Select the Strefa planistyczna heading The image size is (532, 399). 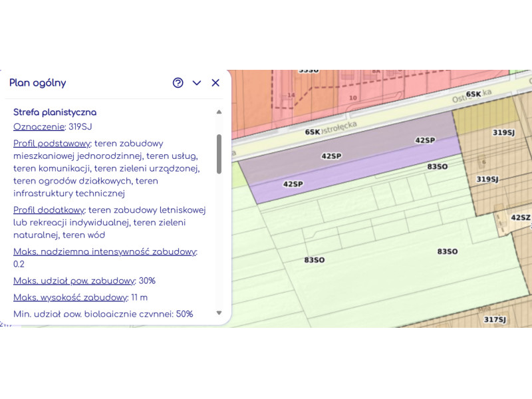tap(55, 112)
